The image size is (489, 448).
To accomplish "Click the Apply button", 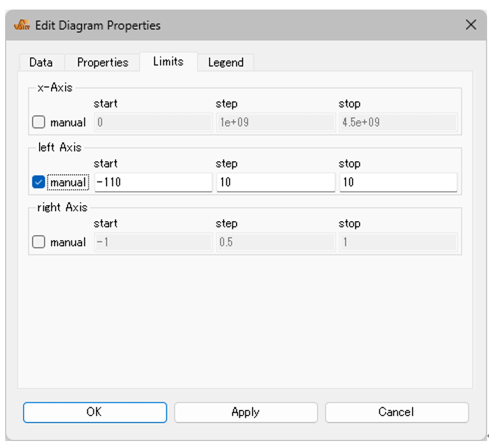I will pyautogui.click(x=245, y=412).
